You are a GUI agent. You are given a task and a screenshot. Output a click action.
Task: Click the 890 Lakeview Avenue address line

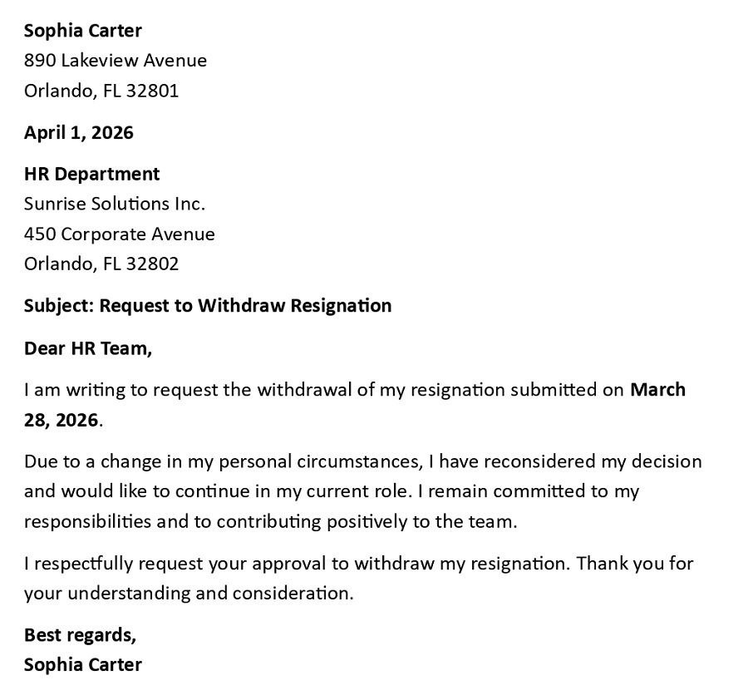click(x=115, y=61)
